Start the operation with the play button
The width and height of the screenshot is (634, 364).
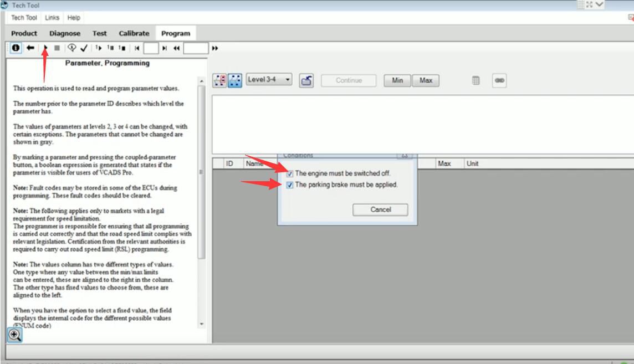click(x=45, y=48)
